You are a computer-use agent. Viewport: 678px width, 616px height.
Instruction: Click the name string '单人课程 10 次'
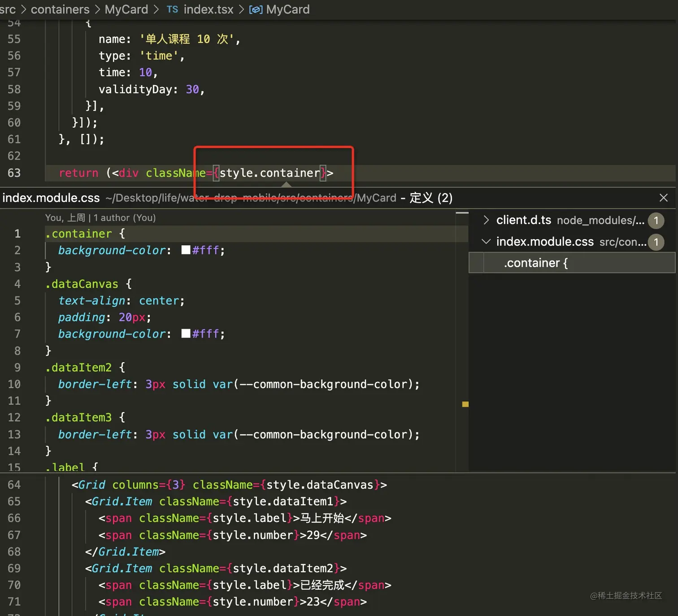187,39
